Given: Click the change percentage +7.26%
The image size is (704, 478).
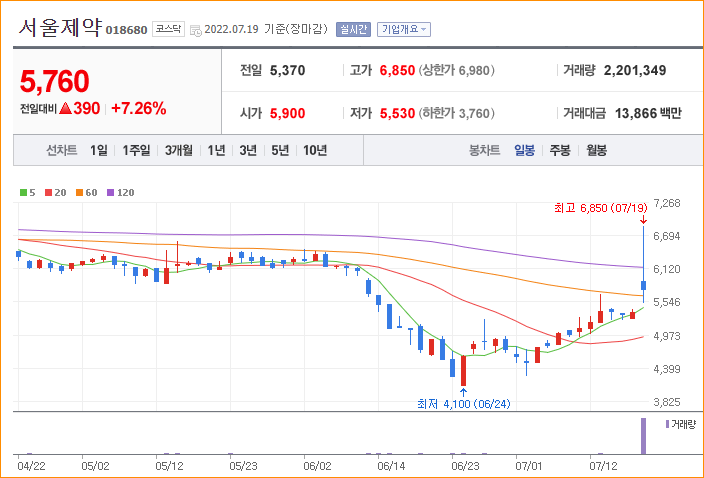Looking at the screenshot, I should [x=139, y=109].
